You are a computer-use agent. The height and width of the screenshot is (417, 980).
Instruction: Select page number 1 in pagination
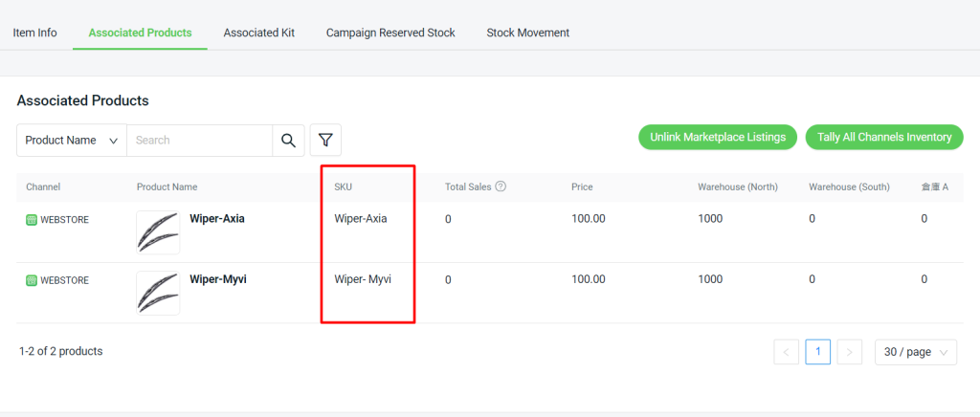(x=818, y=352)
